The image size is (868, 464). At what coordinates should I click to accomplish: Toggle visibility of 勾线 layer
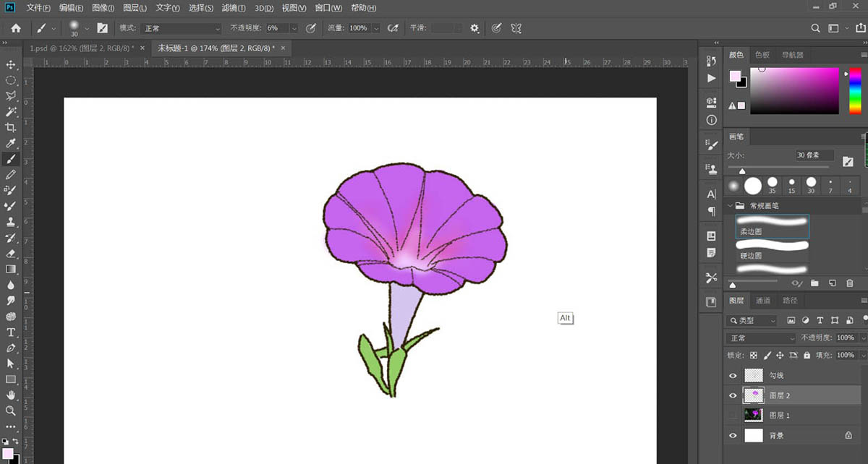pos(733,376)
